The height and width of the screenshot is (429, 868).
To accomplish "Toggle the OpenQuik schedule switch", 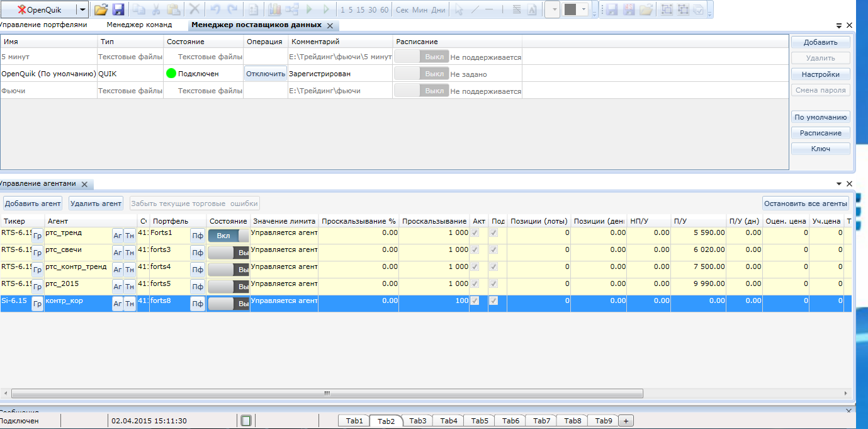I will click(x=422, y=74).
